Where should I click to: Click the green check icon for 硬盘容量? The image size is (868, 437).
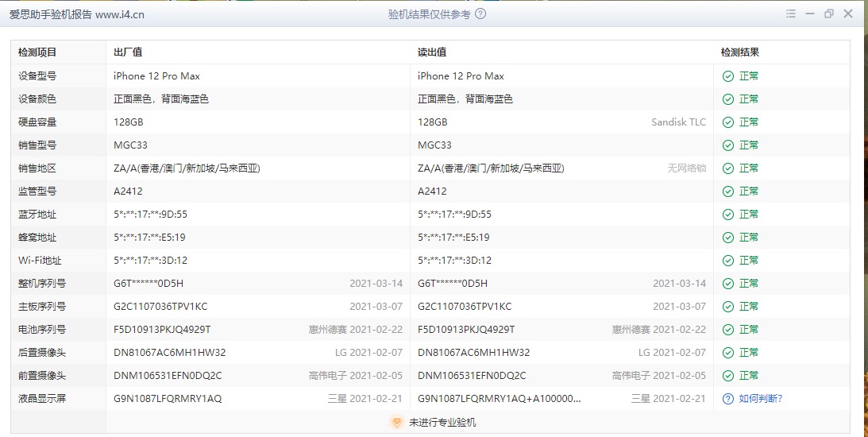(728, 122)
